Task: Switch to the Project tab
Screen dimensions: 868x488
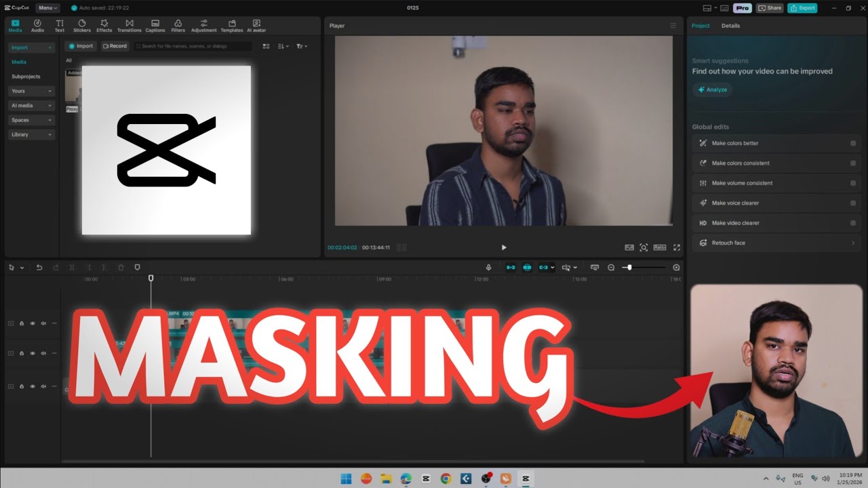Action: coord(701,26)
